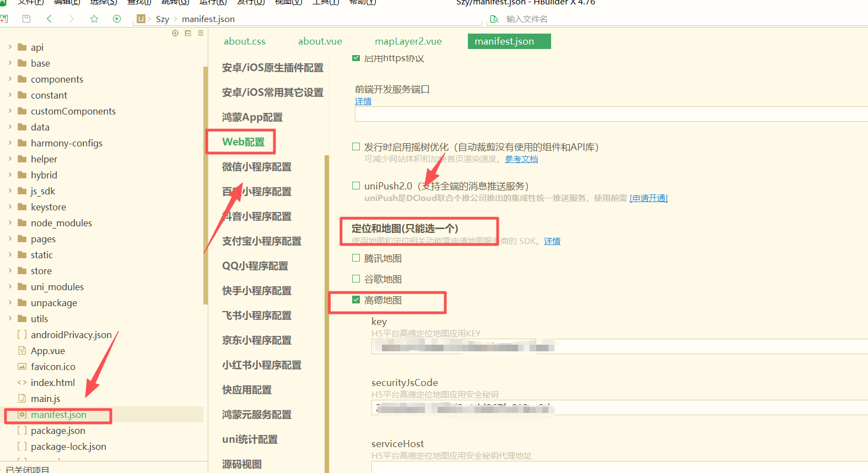Open the Web配置 section
This screenshot has width=868, height=473.
point(243,142)
